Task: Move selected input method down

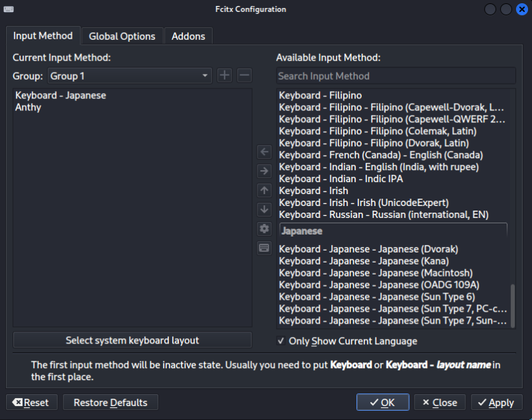Action: pos(264,209)
